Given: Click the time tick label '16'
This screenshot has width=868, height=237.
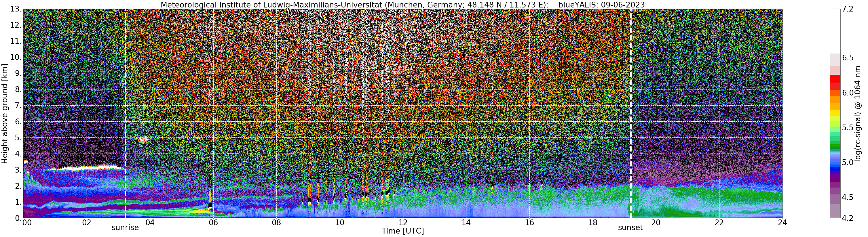Looking at the screenshot, I should click(x=529, y=223).
